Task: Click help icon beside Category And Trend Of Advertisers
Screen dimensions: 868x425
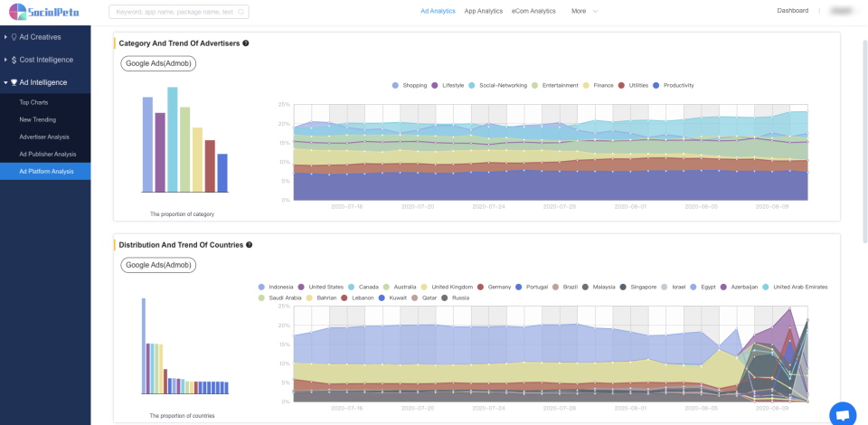Action: pos(246,43)
